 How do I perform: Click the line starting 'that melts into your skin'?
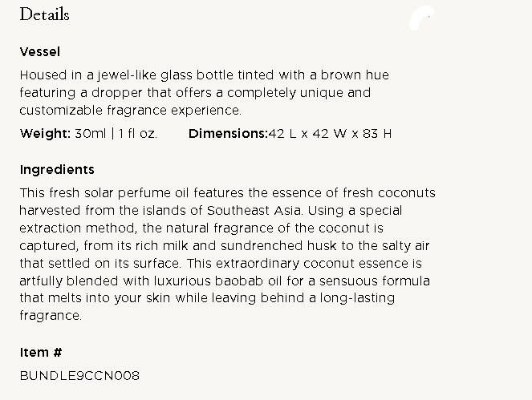(x=207, y=299)
